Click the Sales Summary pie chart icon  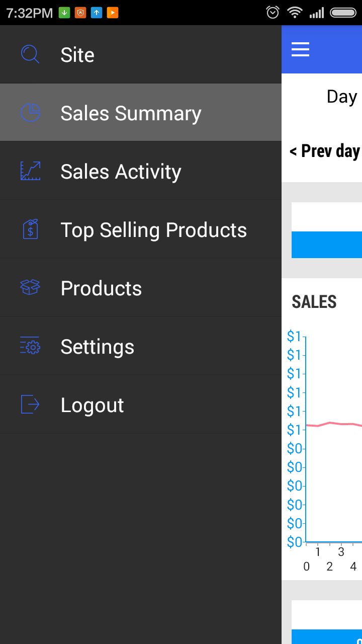tap(30, 113)
